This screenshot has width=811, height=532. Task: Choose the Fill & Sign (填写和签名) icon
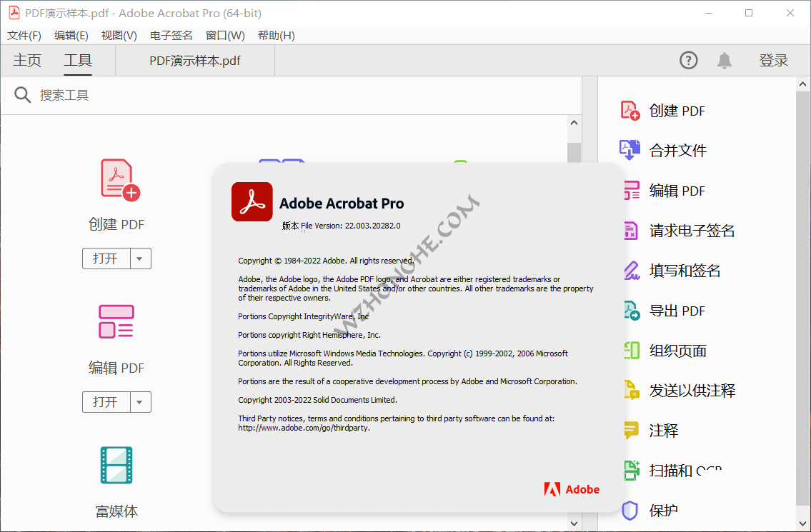coord(630,271)
